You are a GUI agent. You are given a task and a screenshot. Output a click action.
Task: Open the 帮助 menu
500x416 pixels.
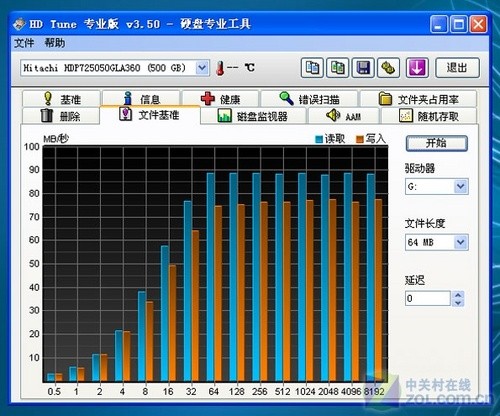click(x=55, y=43)
